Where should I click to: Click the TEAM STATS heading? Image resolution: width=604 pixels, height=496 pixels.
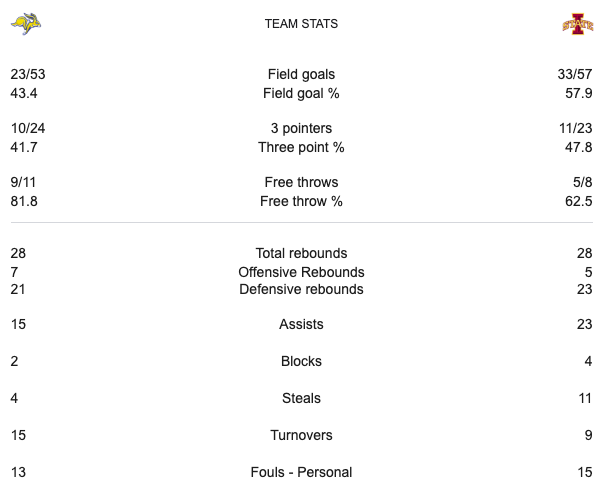coord(301,24)
